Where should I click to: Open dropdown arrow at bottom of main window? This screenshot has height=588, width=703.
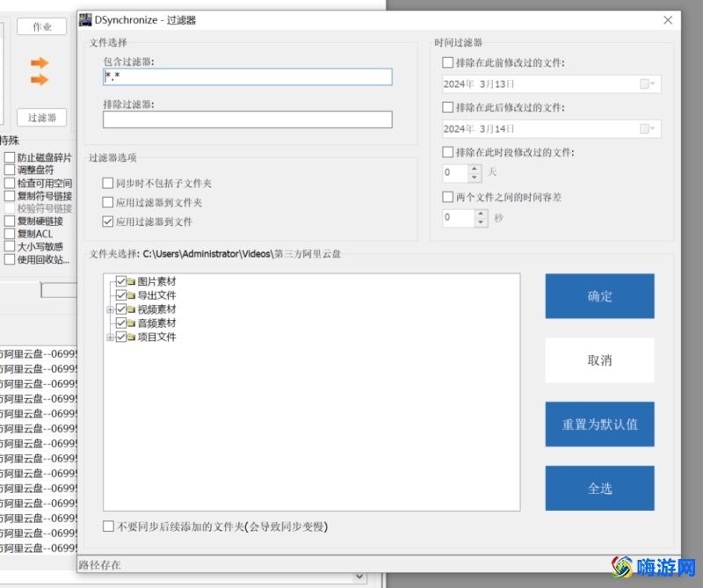[x=359, y=577]
